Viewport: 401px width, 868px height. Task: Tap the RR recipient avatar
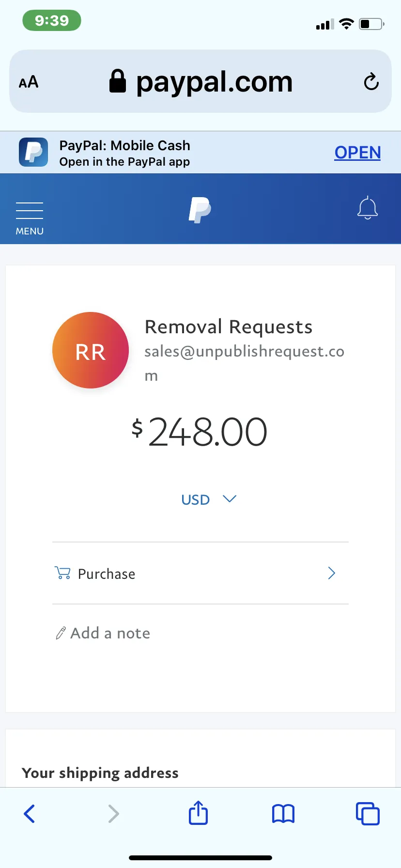(x=91, y=350)
